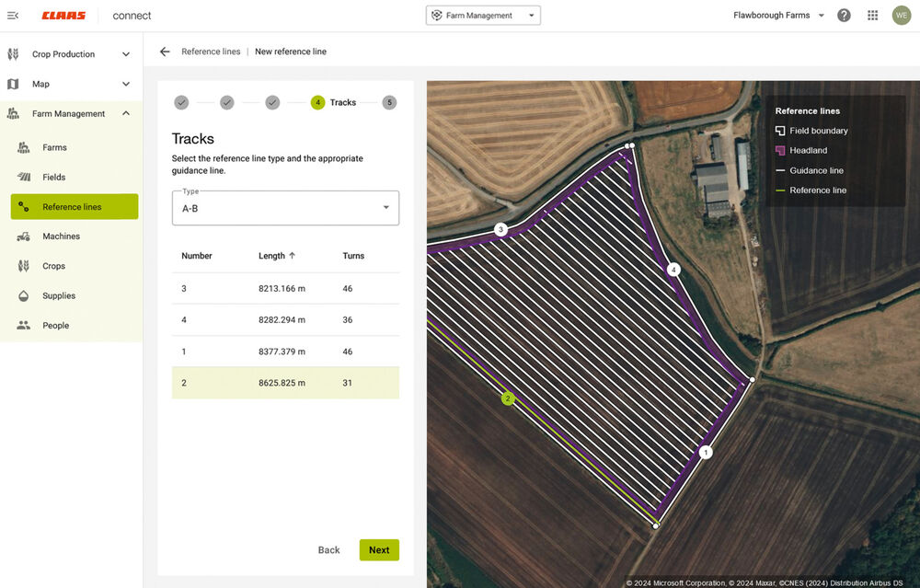Sort table by Length column header
This screenshot has height=588, width=920.
pyautogui.click(x=271, y=256)
